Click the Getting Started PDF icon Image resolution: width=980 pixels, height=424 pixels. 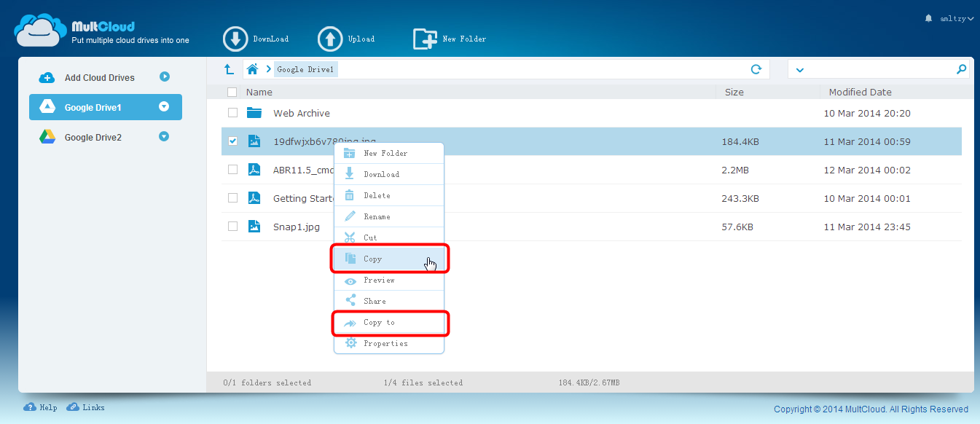coord(254,198)
